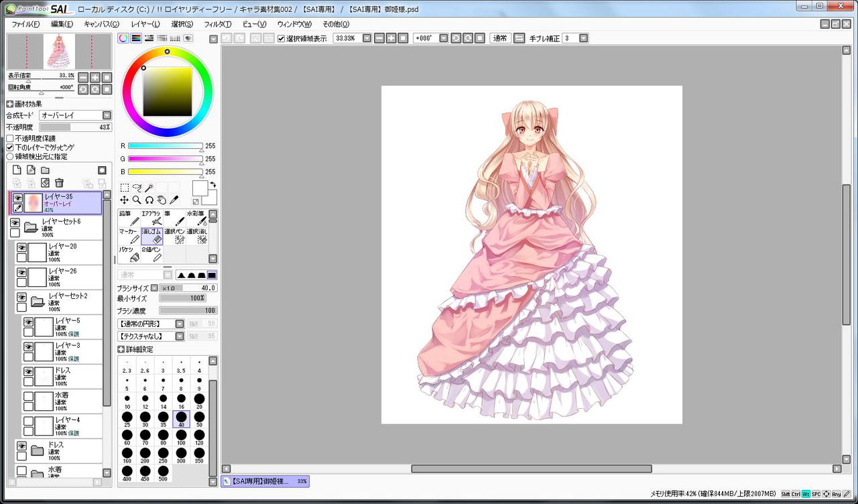Adjust the ブラシ濃度 density slider
Screen dimensions: 858x504
188,311
